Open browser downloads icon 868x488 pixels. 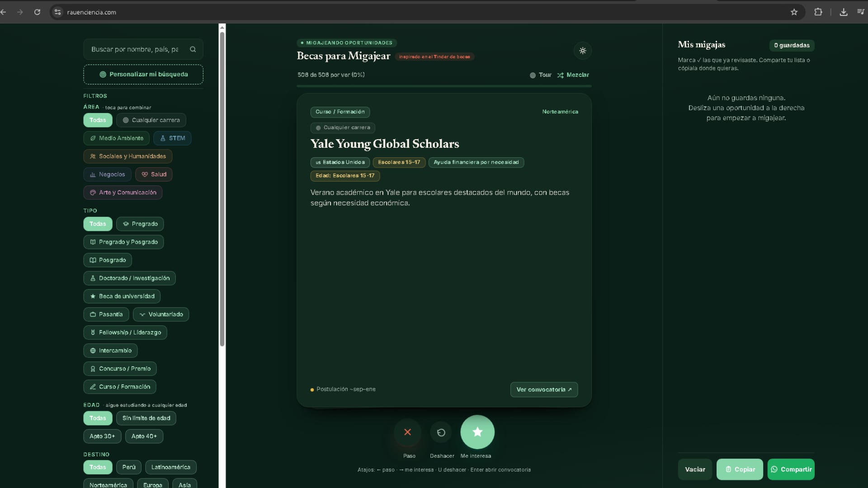click(x=843, y=12)
